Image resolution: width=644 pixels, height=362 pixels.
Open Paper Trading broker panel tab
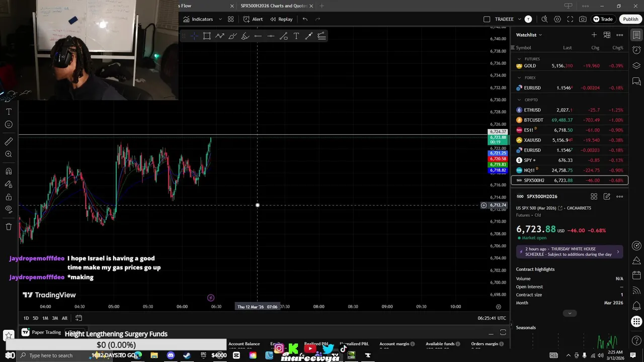(41, 332)
